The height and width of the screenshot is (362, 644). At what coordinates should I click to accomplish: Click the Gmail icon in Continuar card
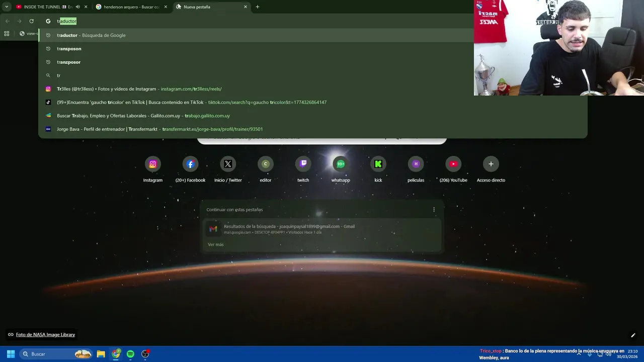click(x=213, y=229)
